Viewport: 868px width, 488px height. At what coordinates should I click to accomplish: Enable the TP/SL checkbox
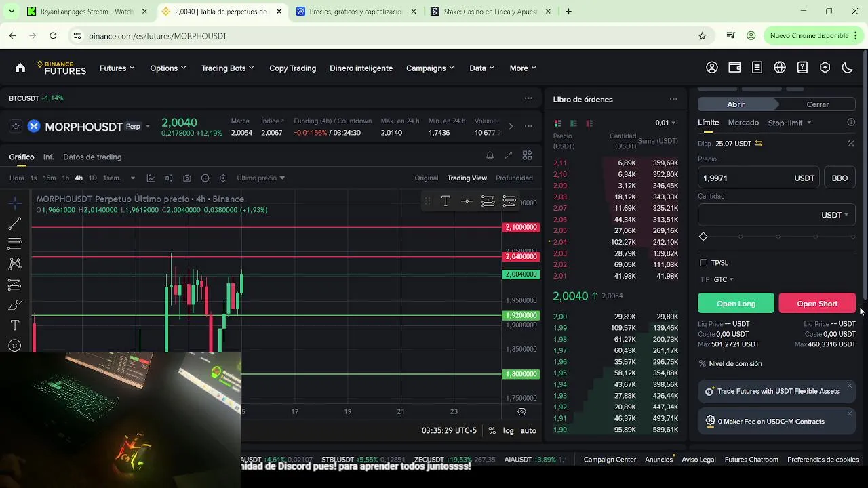pyautogui.click(x=703, y=263)
